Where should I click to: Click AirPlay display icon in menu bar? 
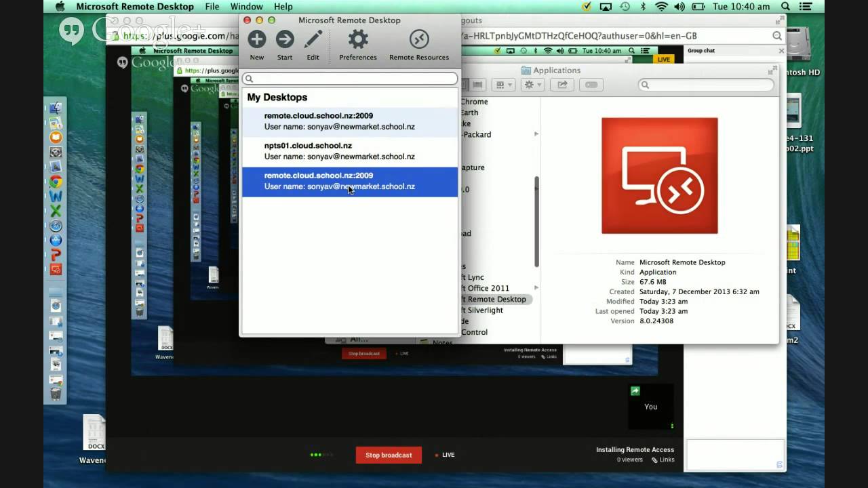pos(606,7)
